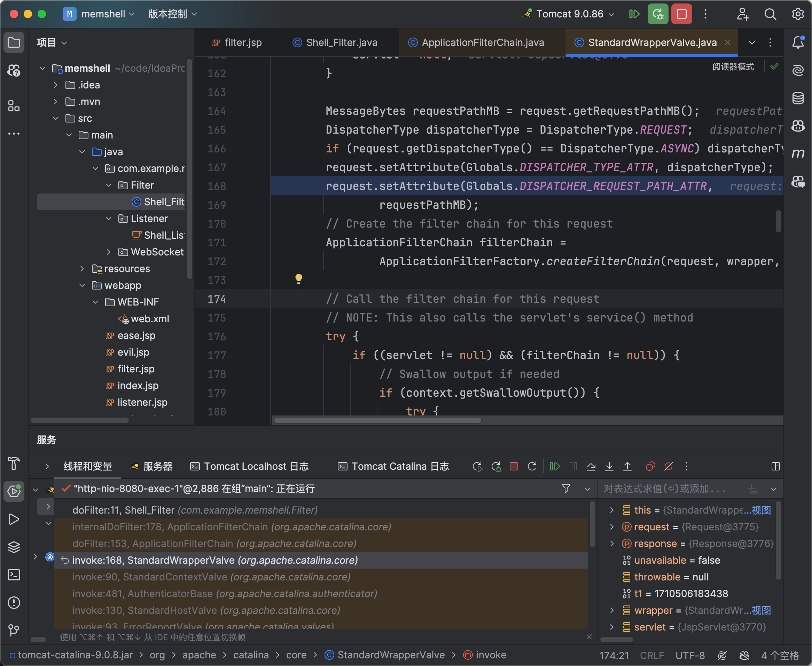Open the Tomcat 9.0.86 run configuration dropdown
812x666 pixels.
(569, 14)
